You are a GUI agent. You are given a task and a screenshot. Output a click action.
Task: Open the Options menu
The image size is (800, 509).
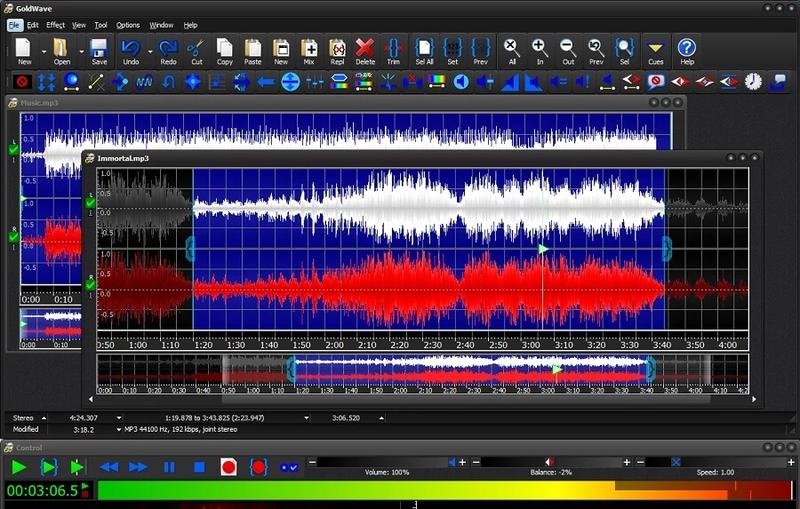click(128, 24)
